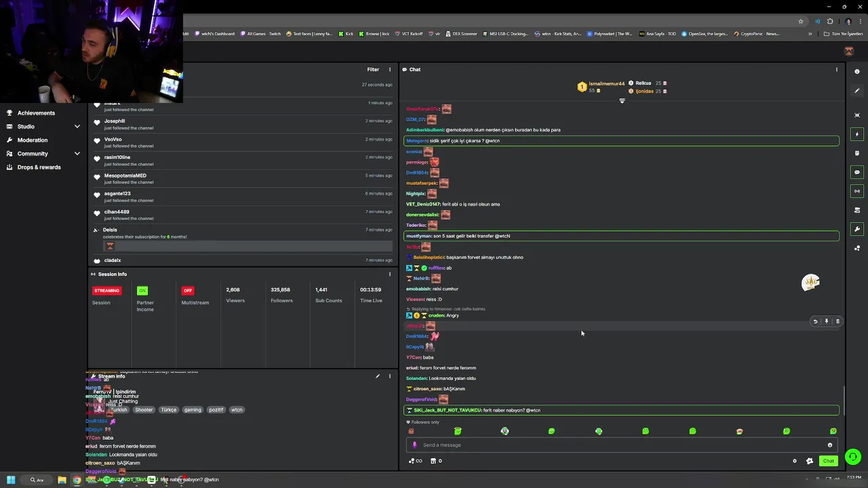Viewport: 868px width, 488px height.
Task: Click the green Chat send button
Action: [x=828, y=461]
